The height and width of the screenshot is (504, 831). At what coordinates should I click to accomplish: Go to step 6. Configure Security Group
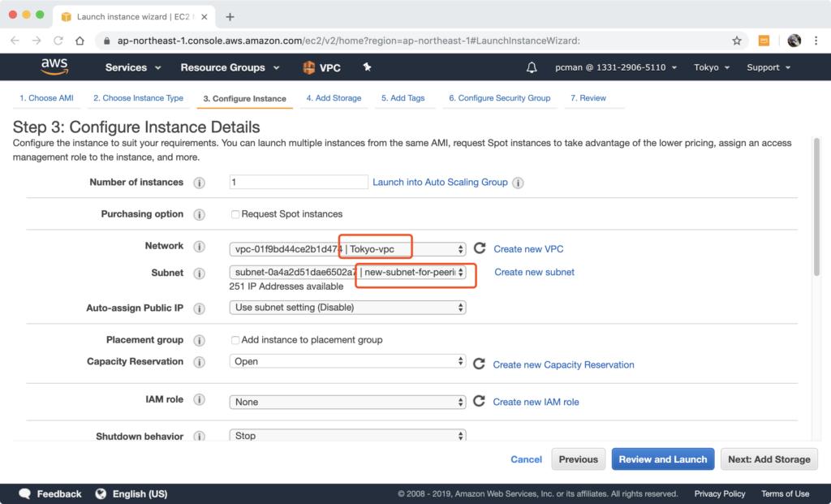click(500, 98)
